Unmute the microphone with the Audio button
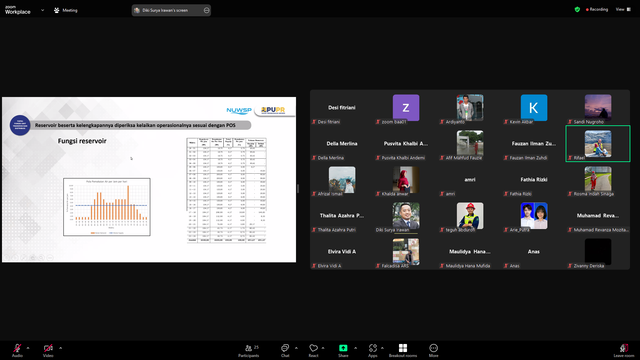 (x=17, y=350)
